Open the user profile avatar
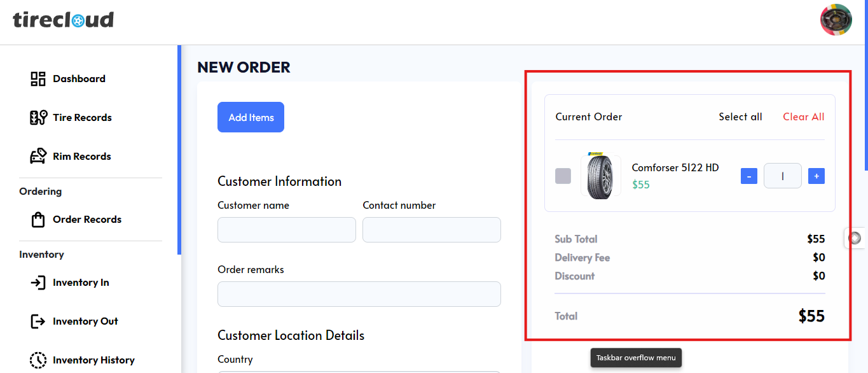This screenshot has width=868, height=373. [x=836, y=20]
